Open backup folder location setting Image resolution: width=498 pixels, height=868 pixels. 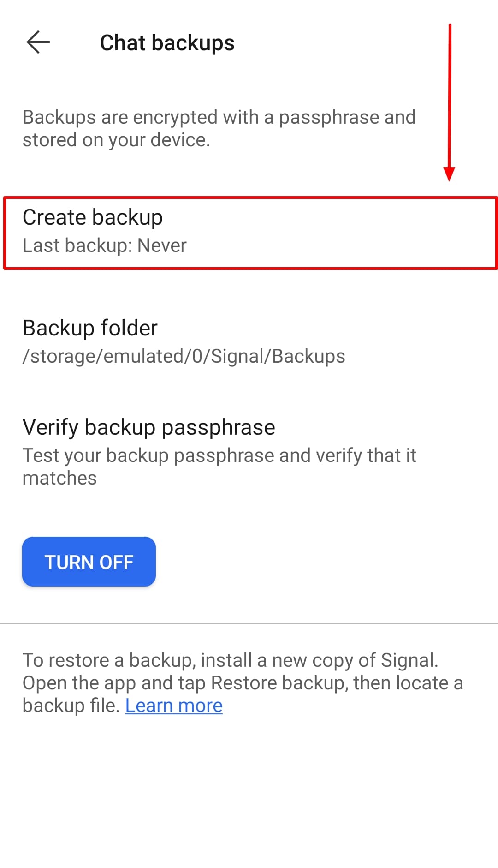(90, 328)
